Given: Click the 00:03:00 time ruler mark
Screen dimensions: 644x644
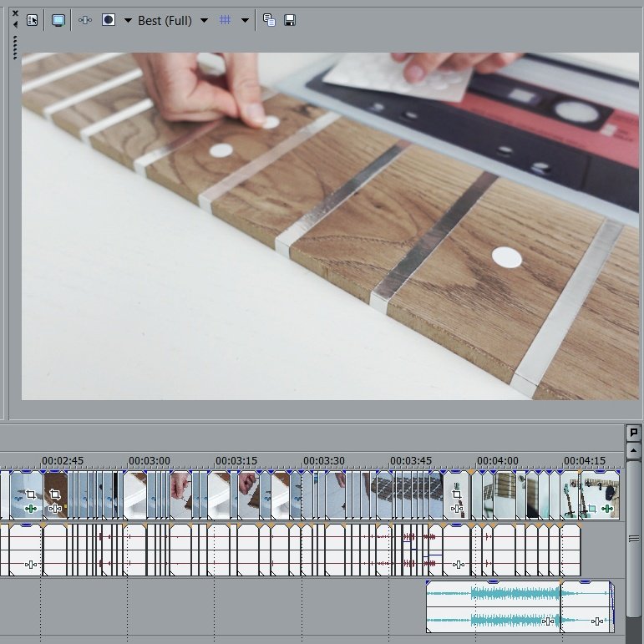Looking at the screenshot, I should tap(149, 461).
